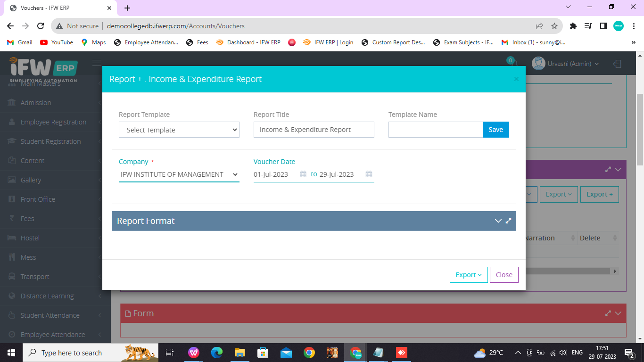Open the Gmail bookmark

tap(20, 42)
